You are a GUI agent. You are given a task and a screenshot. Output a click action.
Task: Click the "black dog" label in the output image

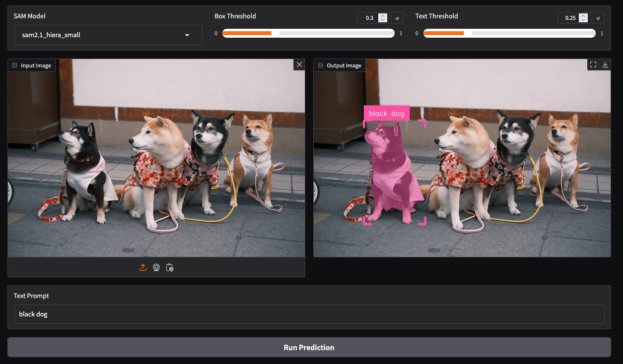[386, 114]
